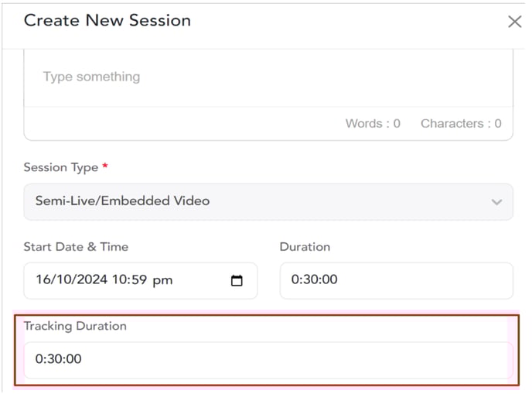Select the minutes 59 in the start time
The height and width of the screenshot is (394, 532).
138,279
